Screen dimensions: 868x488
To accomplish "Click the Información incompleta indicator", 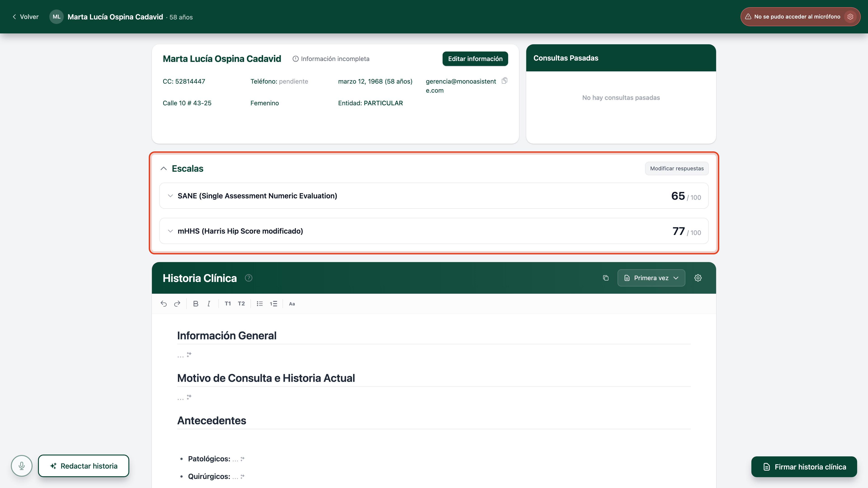I will coord(331,59).
